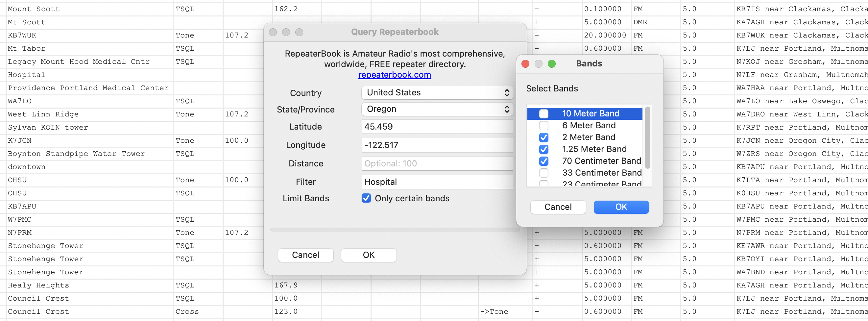Click the empty Distance input field

pos(437,163)
